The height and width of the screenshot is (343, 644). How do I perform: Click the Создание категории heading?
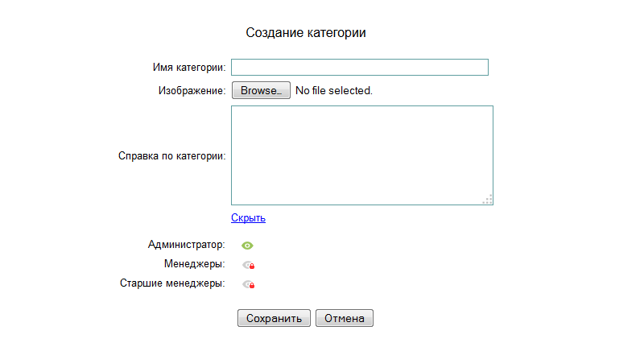306,33
